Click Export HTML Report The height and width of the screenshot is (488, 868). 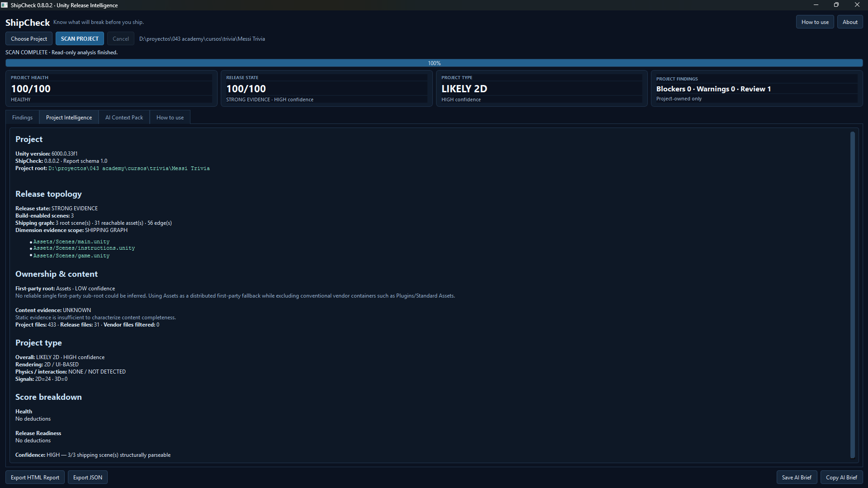[35, 478]
